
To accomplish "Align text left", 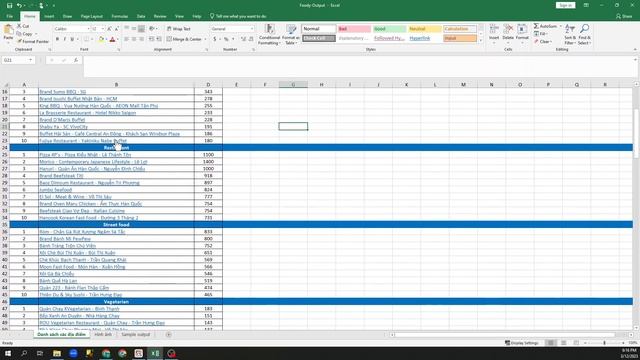I will pos(127,40).
